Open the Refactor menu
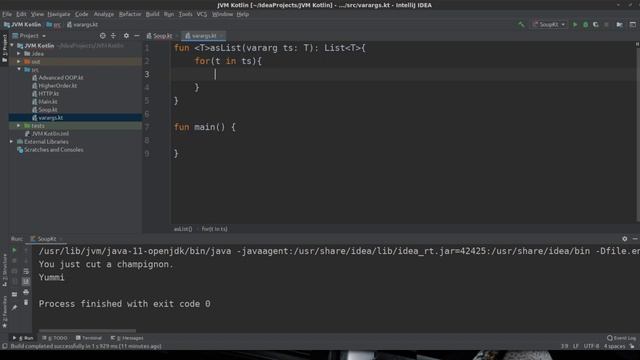 (x=130, y=14)
